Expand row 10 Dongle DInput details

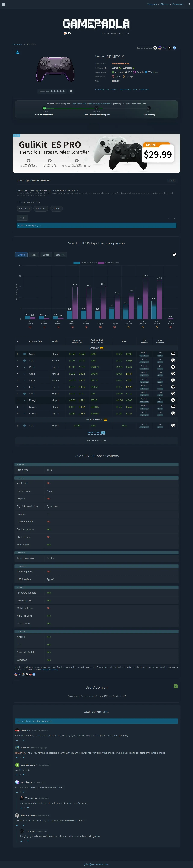pyautogui.click(x=24, y=413)
